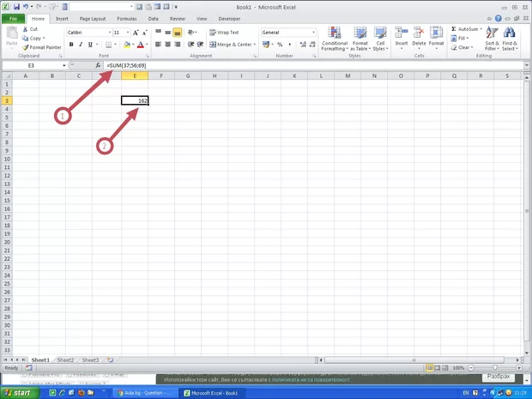Click the Decrease Indent icon

[x=191, y=45]
